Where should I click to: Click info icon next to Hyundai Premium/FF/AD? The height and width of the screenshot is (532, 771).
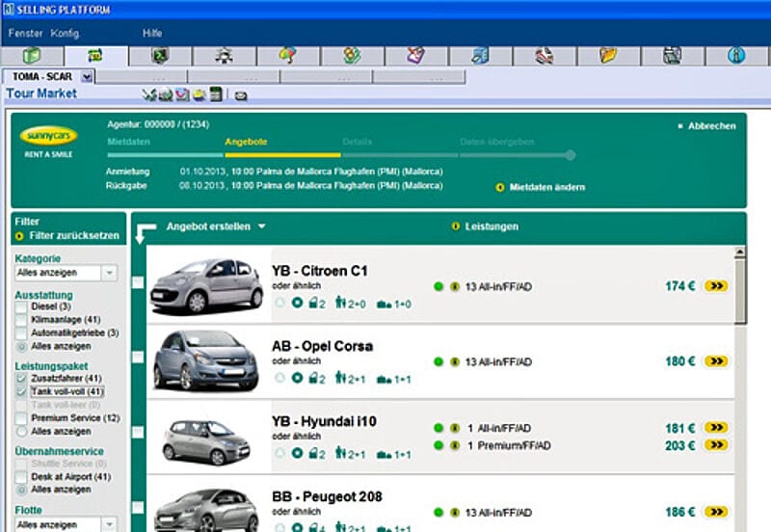[x=455, y=445]
